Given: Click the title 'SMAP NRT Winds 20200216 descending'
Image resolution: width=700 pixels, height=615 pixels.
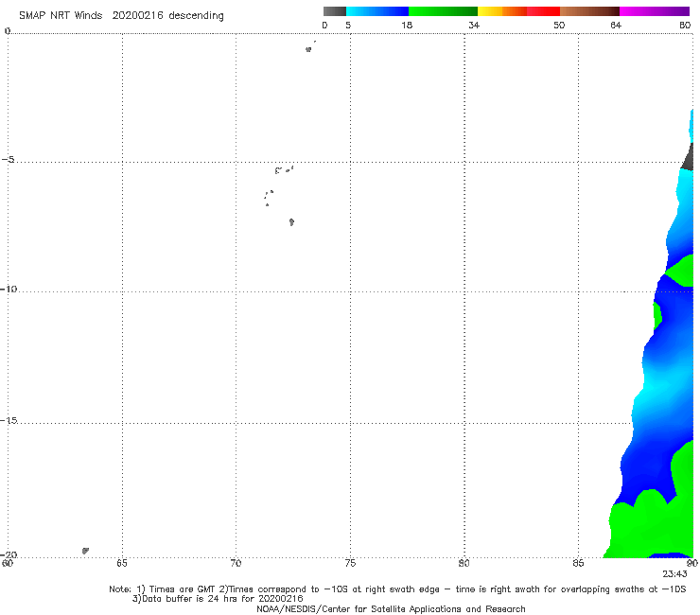Looking at the screenshot, I should (121, 16).
